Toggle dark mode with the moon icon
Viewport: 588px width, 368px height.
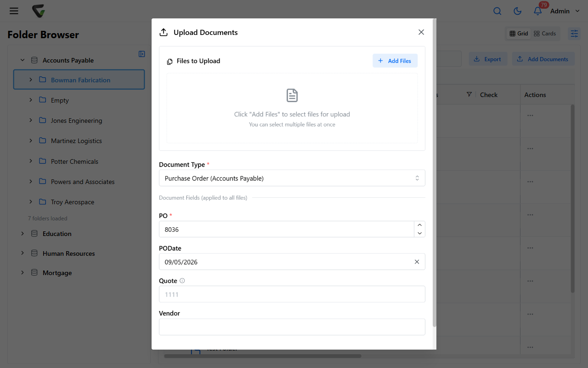point(517,11)
